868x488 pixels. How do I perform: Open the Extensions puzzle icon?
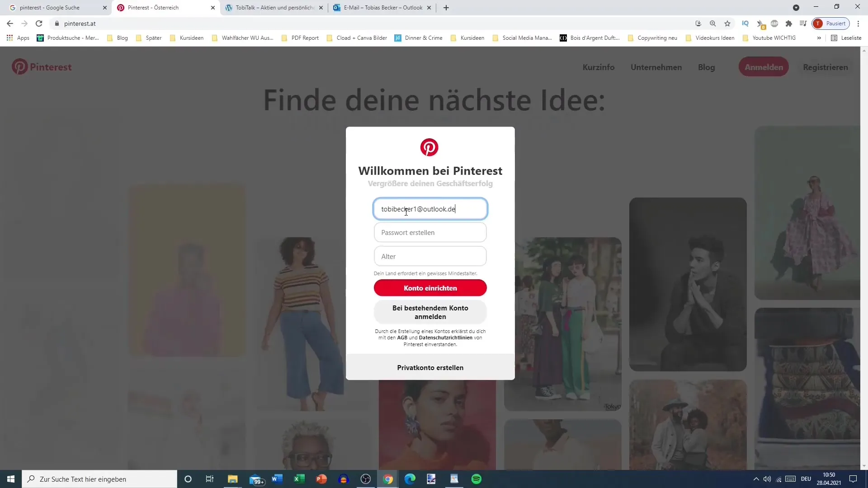point(789,23)
